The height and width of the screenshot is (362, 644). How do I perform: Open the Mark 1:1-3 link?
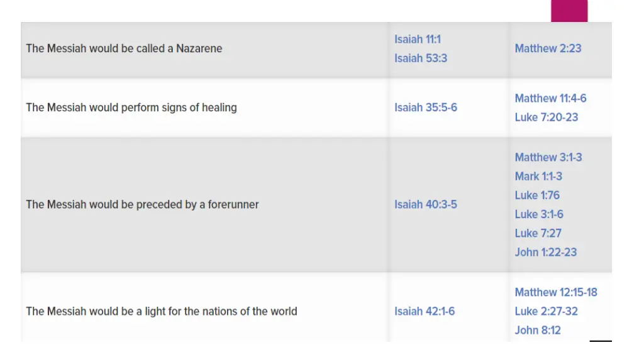pyautogui.click(x=538, y=177)
